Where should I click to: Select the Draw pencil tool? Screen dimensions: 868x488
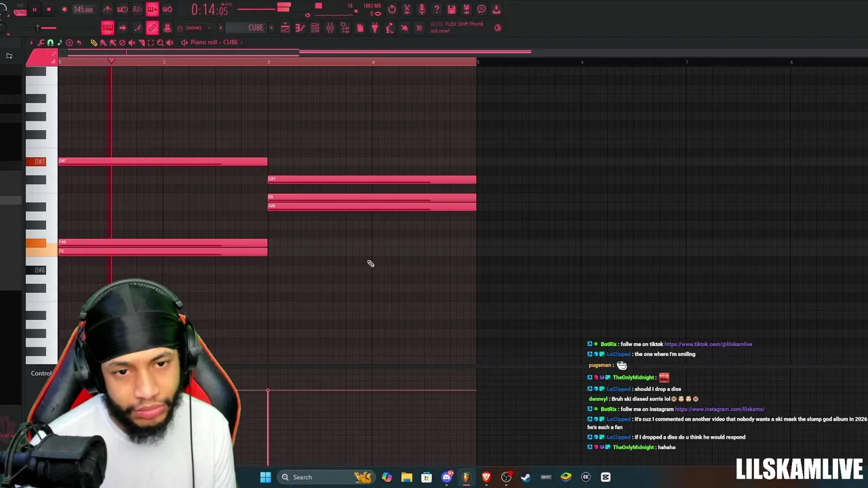tap(94, 42)
